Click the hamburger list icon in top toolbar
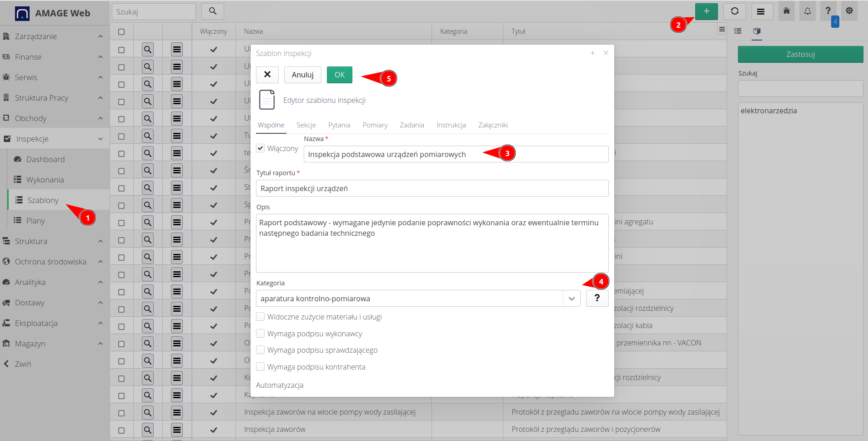Image resolution: width=868 pixels, height=441 pixels. click(x=761, y=11)
